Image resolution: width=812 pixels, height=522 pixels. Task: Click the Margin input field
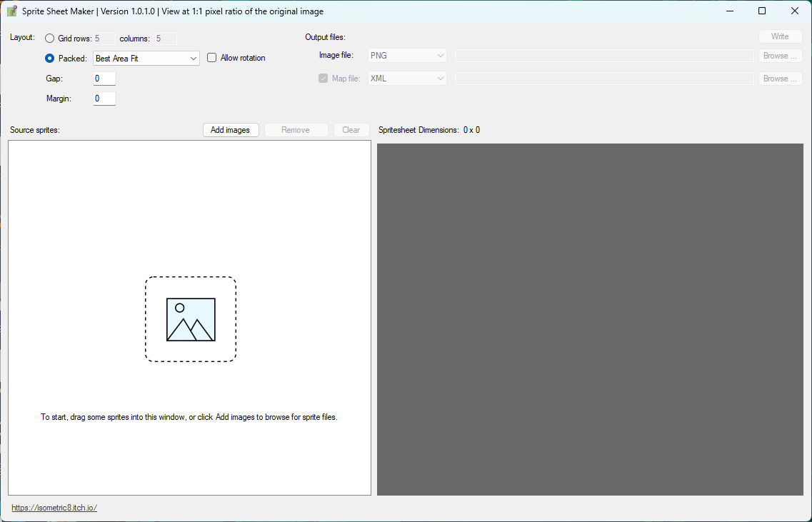coord(104,99)
